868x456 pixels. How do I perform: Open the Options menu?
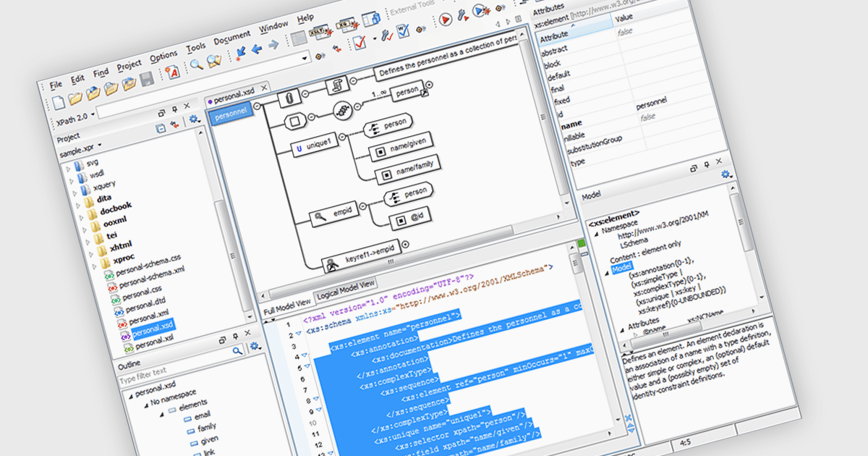pyautogui.click(x=163, y=56)
